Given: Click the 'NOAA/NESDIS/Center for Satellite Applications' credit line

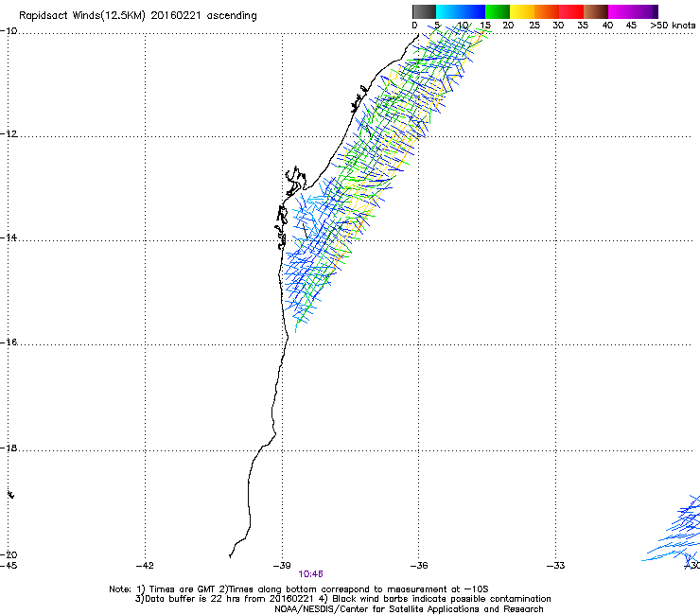Looking at the screenshot, I should point(409,609).
